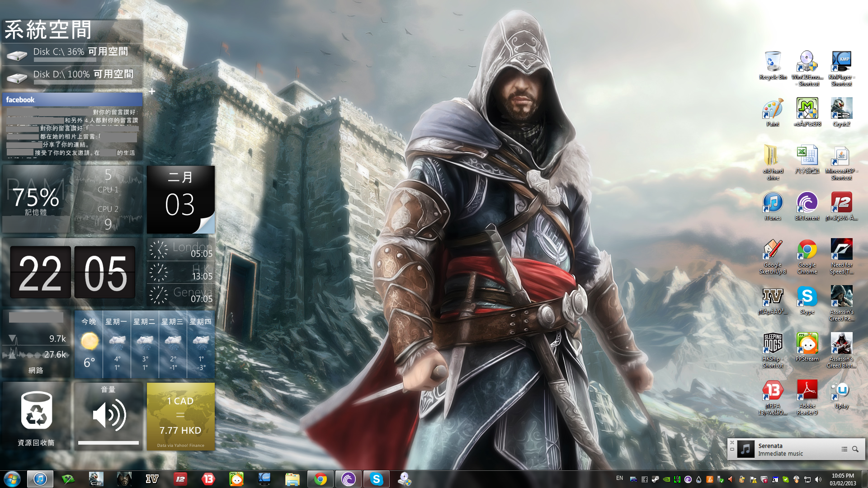Click the facebook widget header
Image resolution: width=868 pixels, height=488 pixels.
[x=72, y=99]
